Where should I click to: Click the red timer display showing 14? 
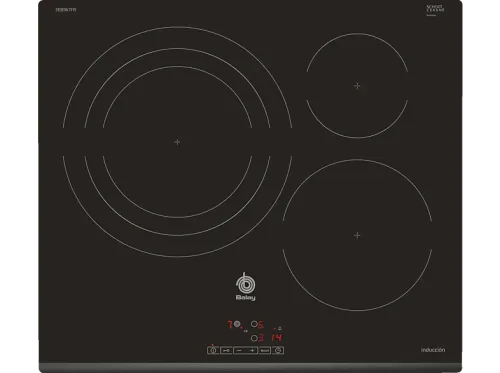tap(277, 338)
